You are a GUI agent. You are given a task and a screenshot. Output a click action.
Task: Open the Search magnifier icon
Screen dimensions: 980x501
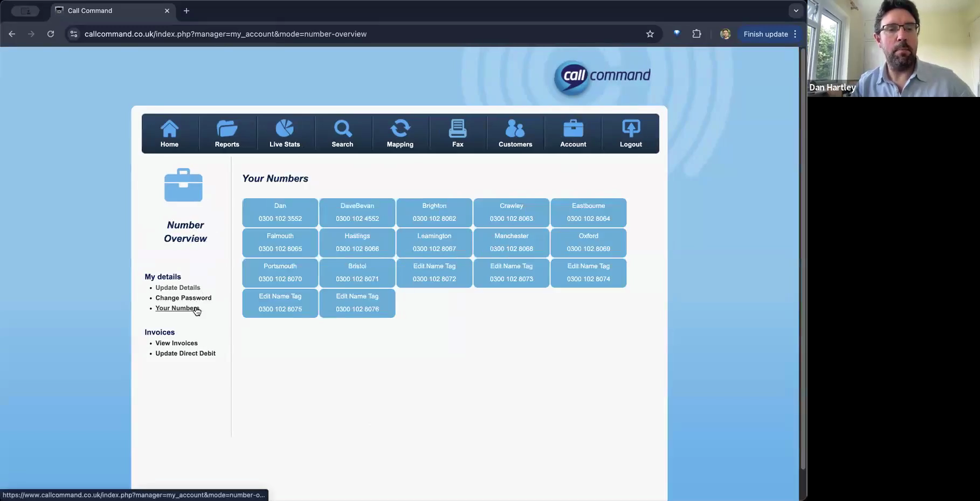point(342,133)
